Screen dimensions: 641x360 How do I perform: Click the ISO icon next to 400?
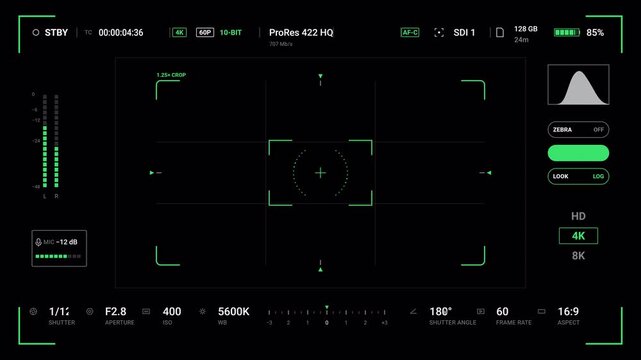pos(146,311)
